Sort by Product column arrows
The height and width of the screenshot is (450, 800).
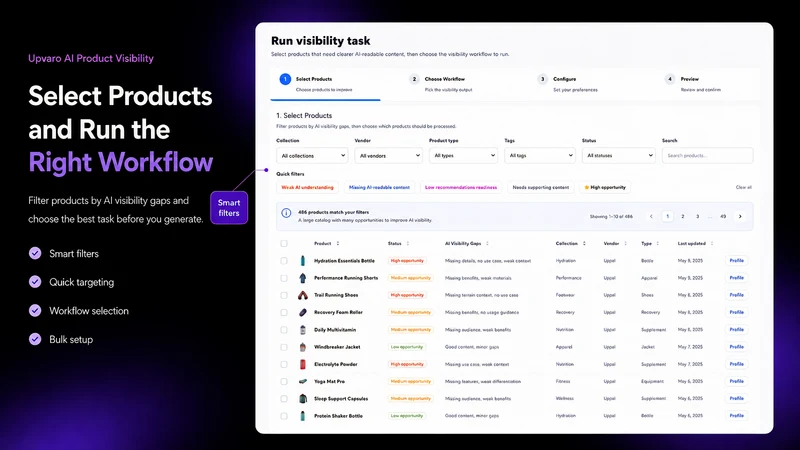(x=338, y=243)
